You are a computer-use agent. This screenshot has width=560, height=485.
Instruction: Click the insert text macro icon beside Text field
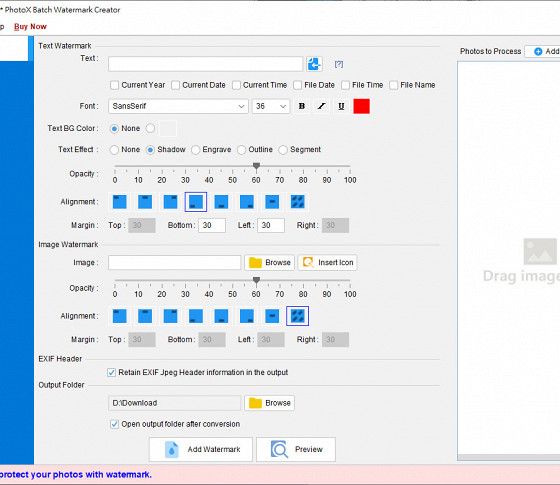click(314, 64)
